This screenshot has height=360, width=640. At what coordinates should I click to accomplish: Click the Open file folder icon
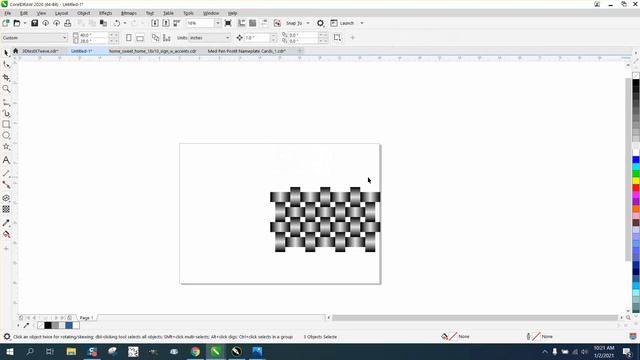click(16, 23)
